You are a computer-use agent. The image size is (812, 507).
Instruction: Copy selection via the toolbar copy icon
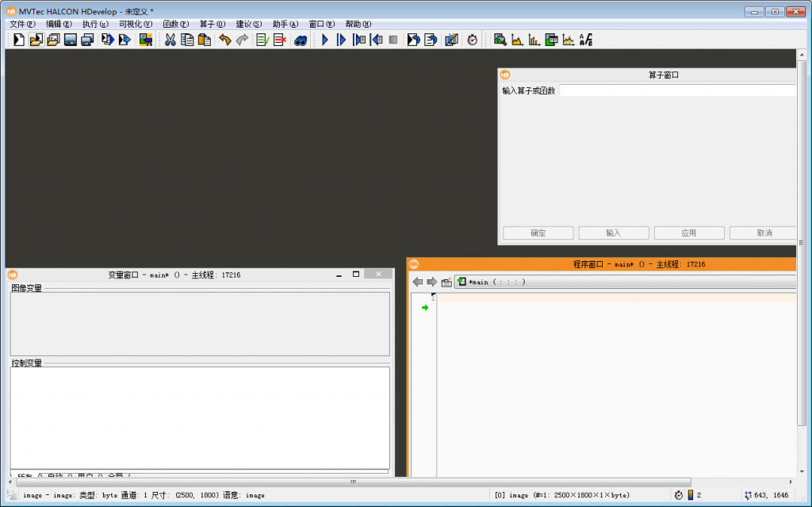(x=187, y=40)
